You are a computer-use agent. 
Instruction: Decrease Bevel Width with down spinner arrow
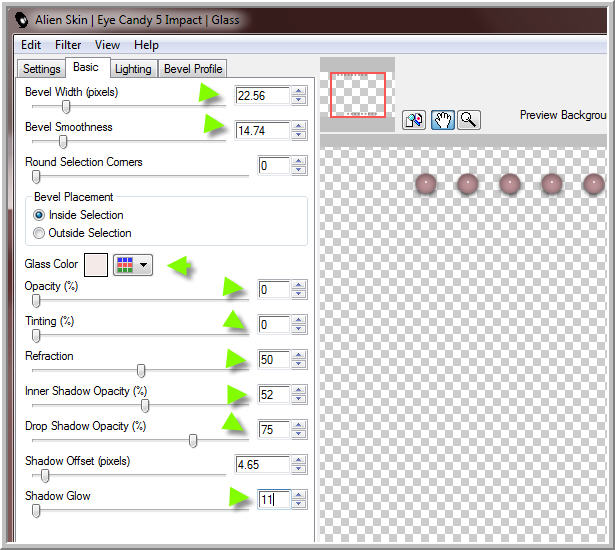click(299, 100)
